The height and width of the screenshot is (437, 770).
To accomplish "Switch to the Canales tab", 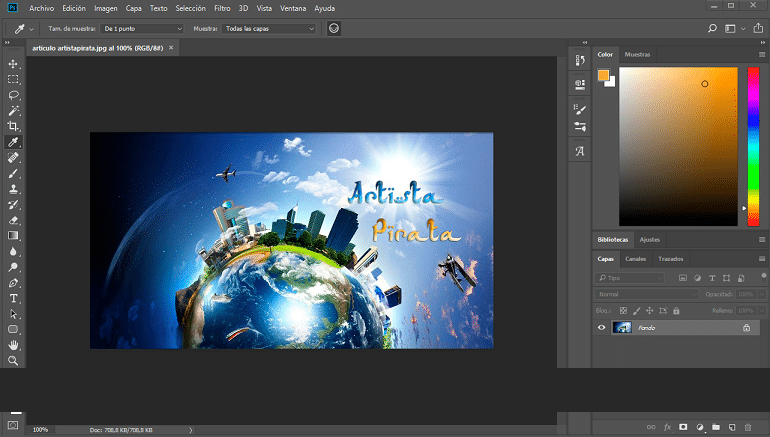I will [x=636, y=259].
